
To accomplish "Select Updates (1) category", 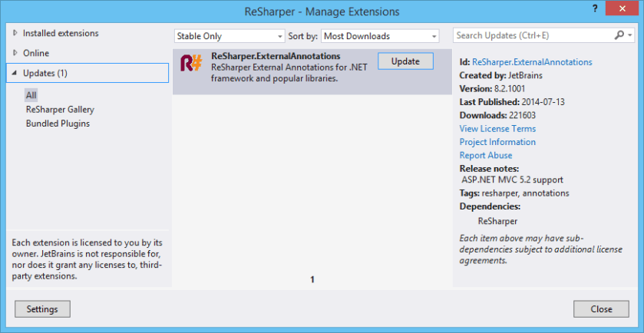I will [88, 73].
